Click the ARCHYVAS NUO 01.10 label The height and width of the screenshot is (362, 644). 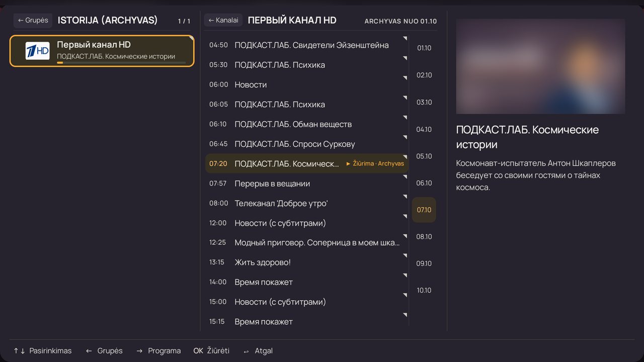400,21
